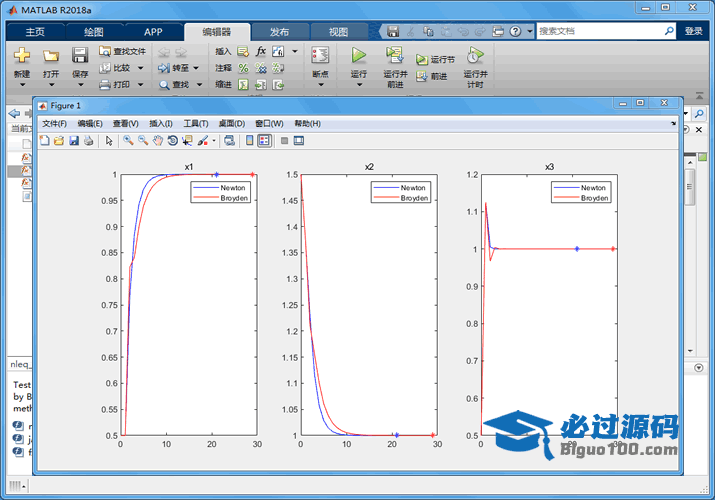
Task: Open the 文件(F) menu in Figure 1
Action: [x=54, y=124]
